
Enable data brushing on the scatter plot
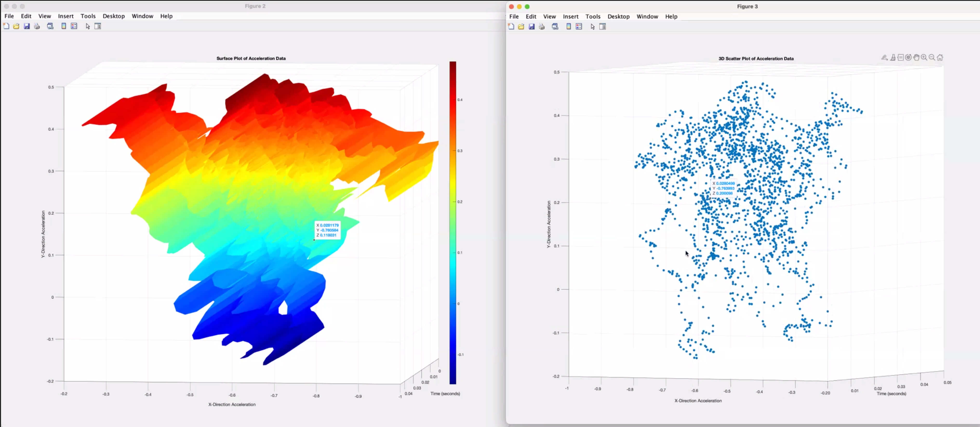click(893, 57)
